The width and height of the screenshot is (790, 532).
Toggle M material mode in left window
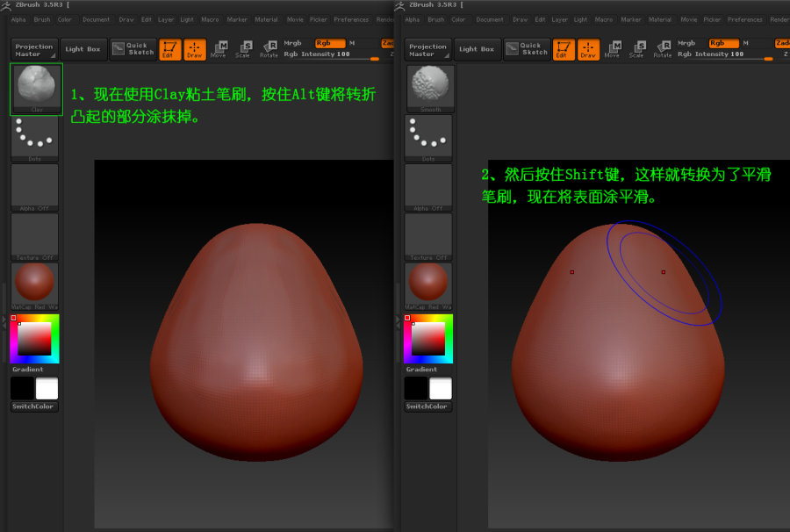(x=352, y=43)
